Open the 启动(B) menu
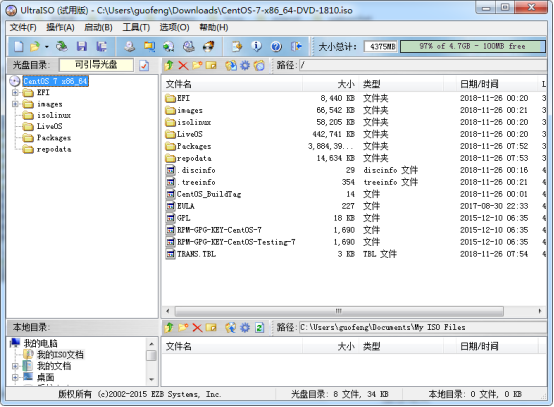Screen dimensions: 554x407 click(98, 27)
